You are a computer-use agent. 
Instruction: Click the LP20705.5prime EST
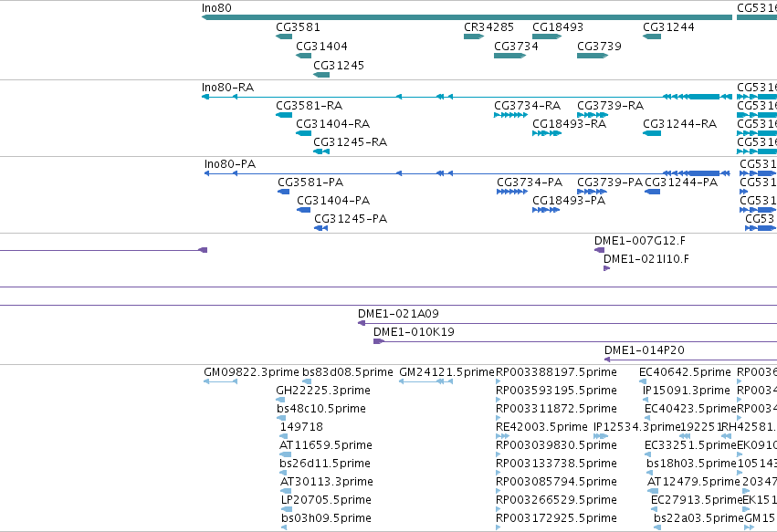[x=287, y=510]
